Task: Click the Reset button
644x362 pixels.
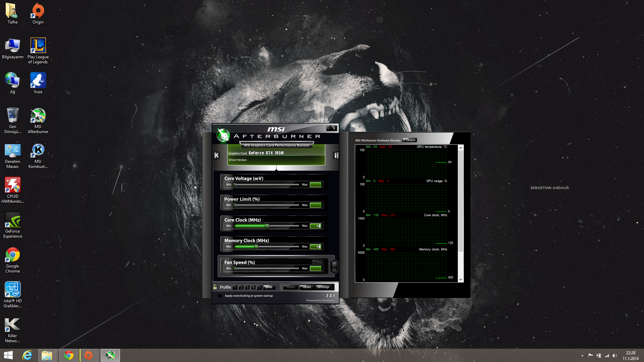Action: coord(307,287)
